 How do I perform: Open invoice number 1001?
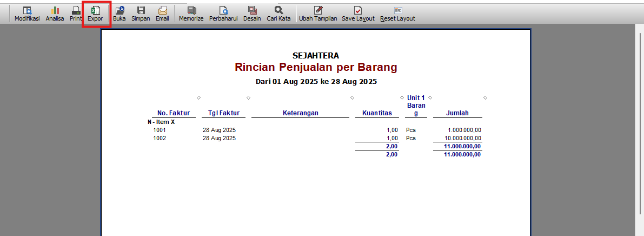pyautogui.click(x=160, y=130)
